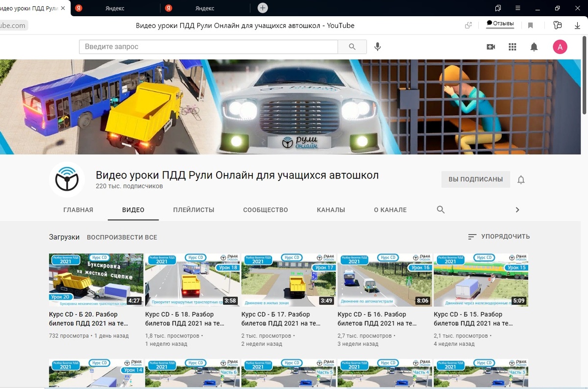Show more channel tabs with right chevron
The width and height of the screenshot is (588, 389).
tap(517, 209)
